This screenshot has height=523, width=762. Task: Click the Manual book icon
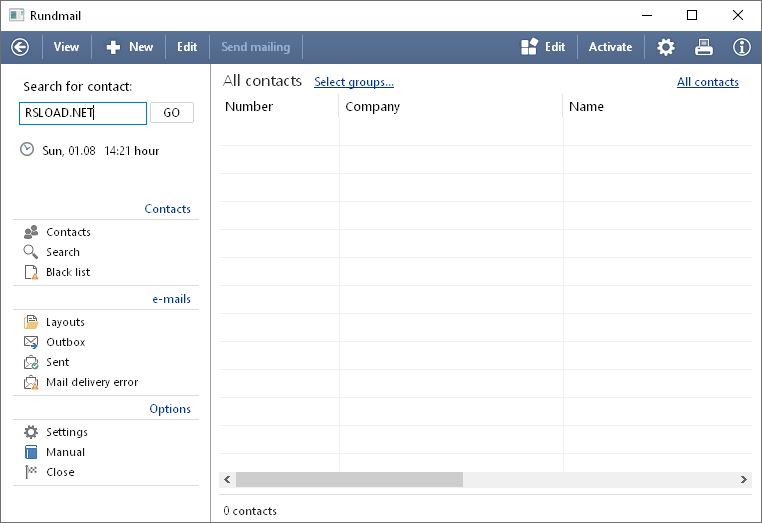tap(31, 452)
